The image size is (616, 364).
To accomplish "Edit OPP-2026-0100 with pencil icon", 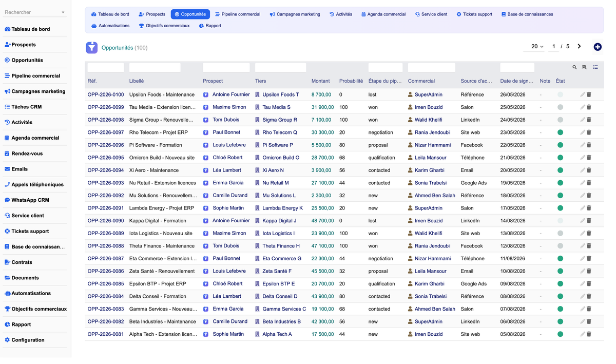I will 583,94.
